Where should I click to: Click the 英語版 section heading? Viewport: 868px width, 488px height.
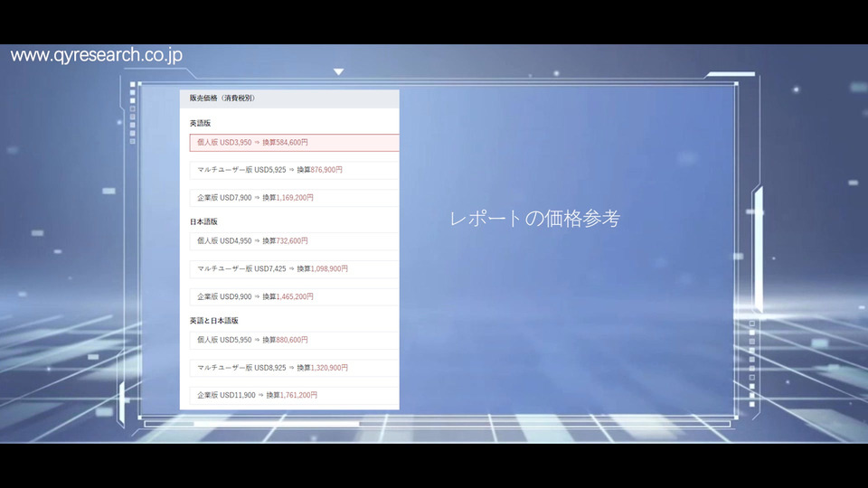tap(200, 123)
